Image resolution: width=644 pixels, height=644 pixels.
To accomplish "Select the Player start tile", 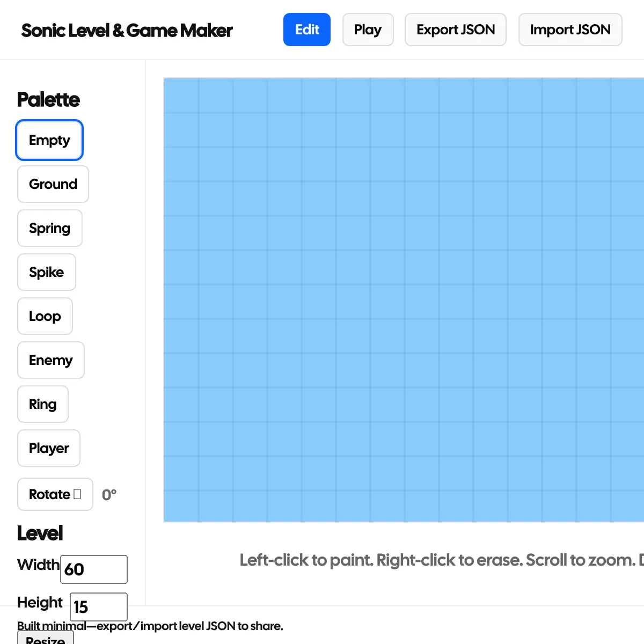I will pos(49,448).
